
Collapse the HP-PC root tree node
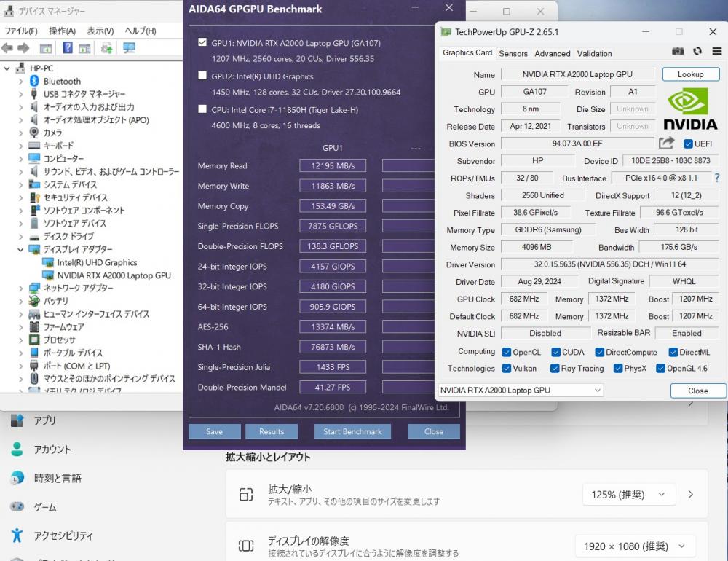(x=7, y=68)
